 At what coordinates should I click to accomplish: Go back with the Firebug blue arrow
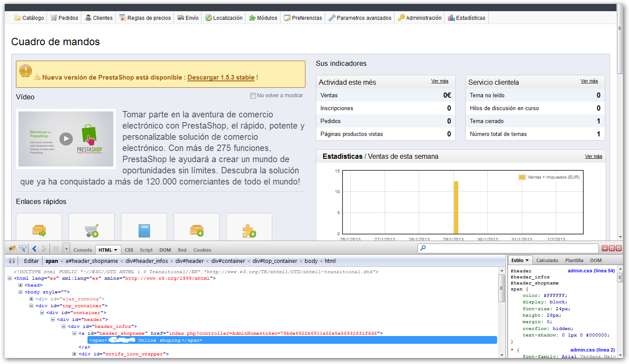[x=34, y=249]
